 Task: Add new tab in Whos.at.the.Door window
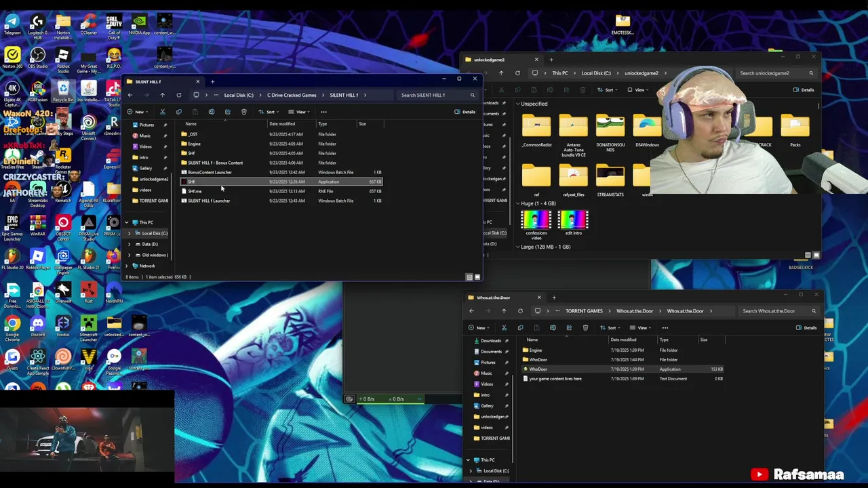(x=553, y=298)
